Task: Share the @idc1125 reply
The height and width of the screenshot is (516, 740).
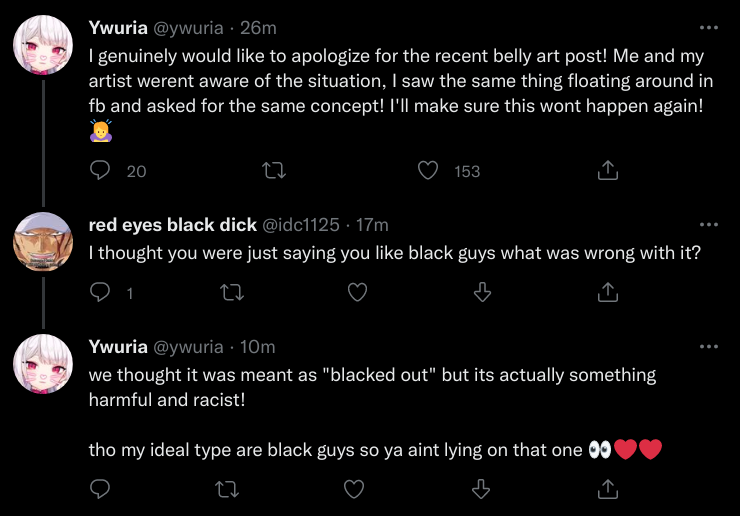Action: tap(608, 292)
